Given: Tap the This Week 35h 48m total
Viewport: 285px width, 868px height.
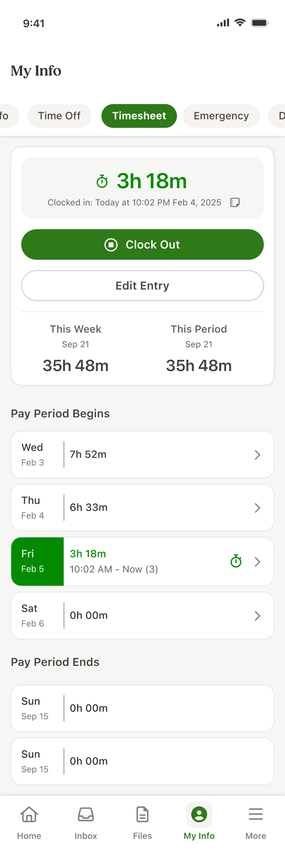Looking at the screenshot, I should [x=76, y=366].
